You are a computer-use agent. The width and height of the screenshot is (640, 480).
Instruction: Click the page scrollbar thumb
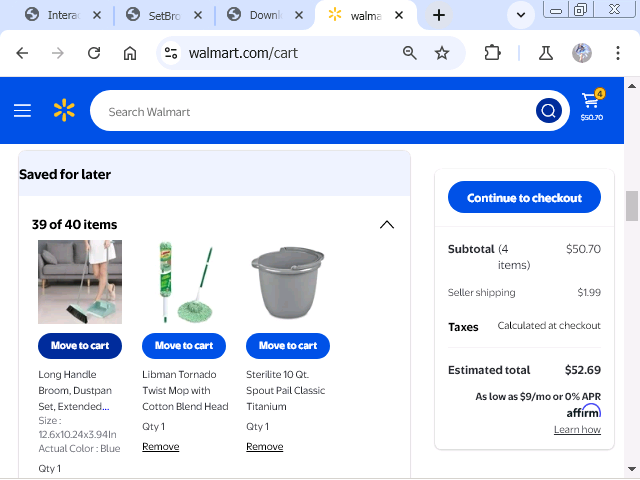click(632, 206)
